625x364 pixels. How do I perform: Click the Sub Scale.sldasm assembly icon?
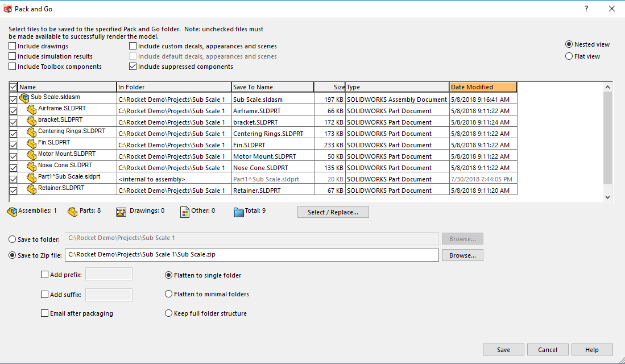click(24, 98)
